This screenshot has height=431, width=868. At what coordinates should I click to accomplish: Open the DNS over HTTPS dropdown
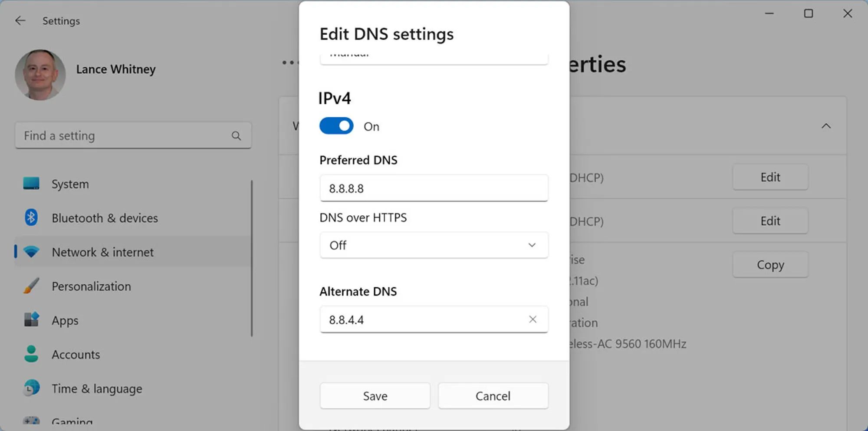434,245
